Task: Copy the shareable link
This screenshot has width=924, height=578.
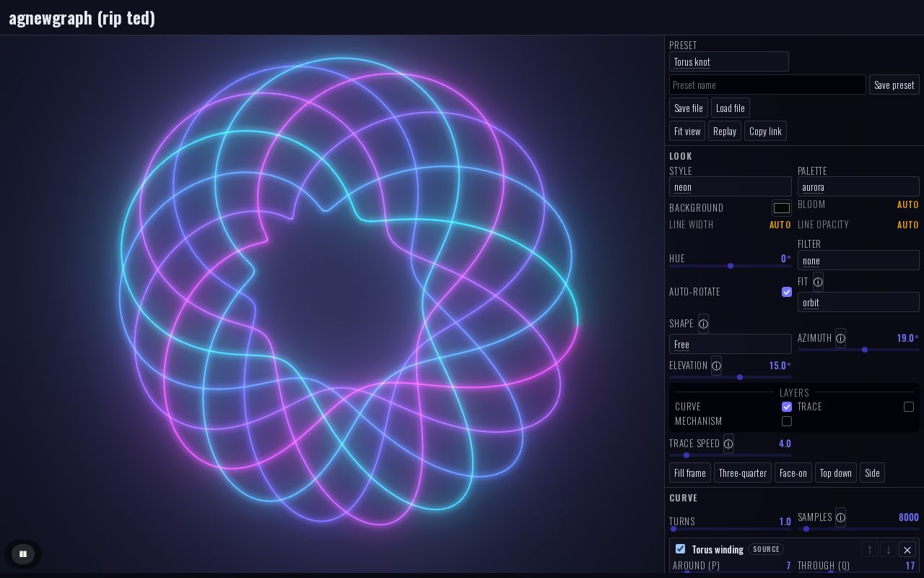Action: (x=765, y=131)
